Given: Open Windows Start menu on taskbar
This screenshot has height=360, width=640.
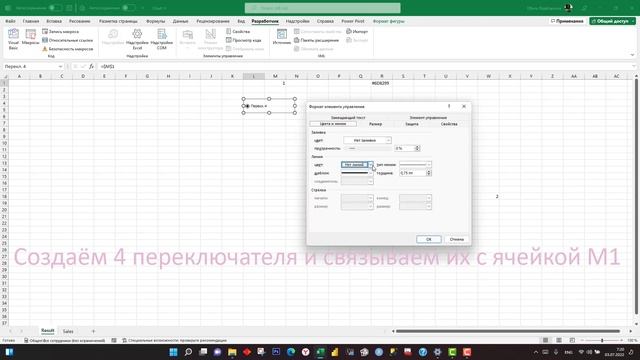Looking at the screenshot, I should (x=173, y=352).
